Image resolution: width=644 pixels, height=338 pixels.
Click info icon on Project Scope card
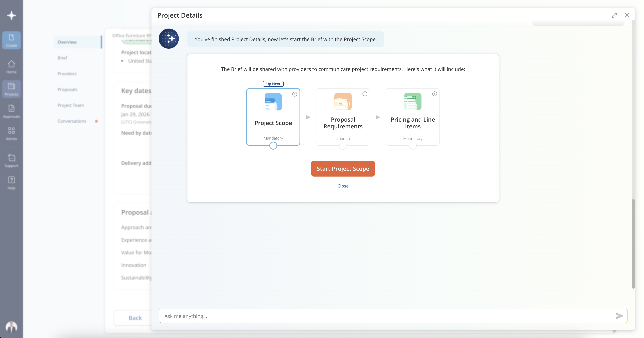coord(294,94)
